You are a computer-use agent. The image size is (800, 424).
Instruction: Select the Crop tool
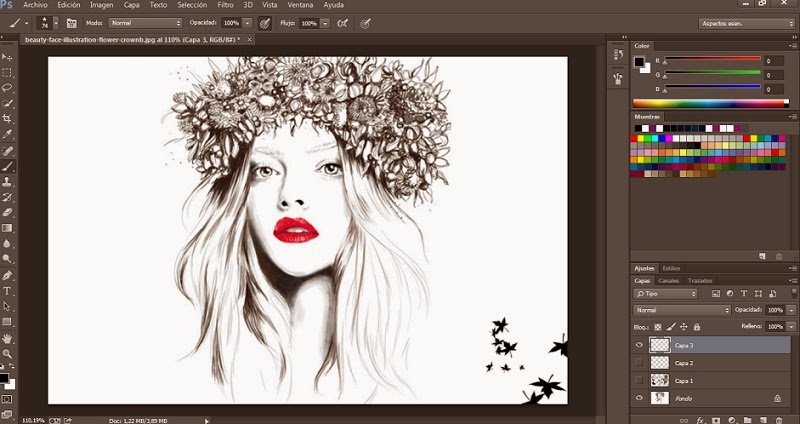click(8, 118)
